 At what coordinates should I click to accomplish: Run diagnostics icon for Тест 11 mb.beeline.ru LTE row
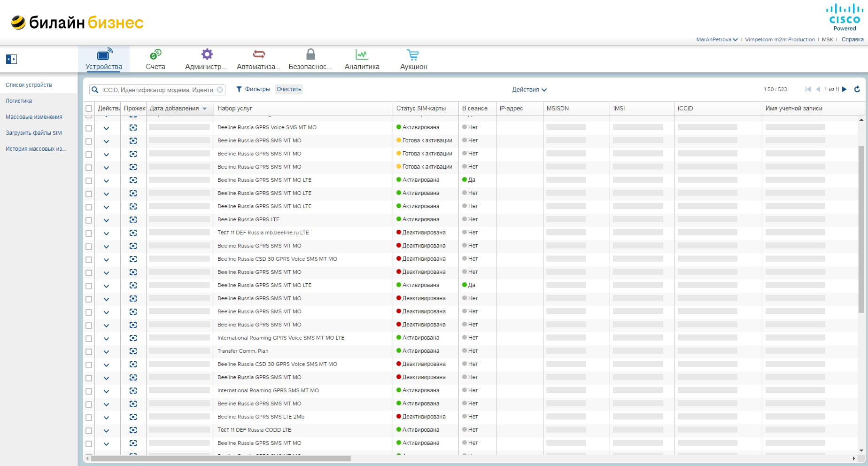point(133,233)
